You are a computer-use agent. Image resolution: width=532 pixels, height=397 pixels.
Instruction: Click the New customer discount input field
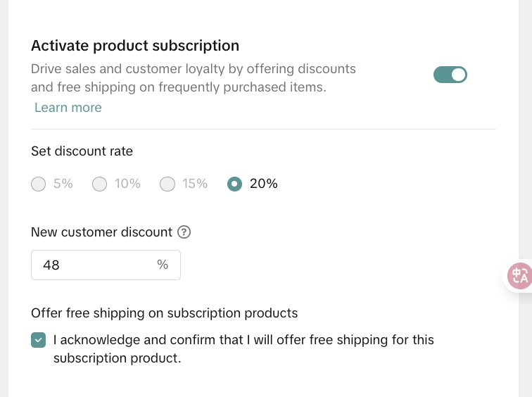click(x=95, y=265)
